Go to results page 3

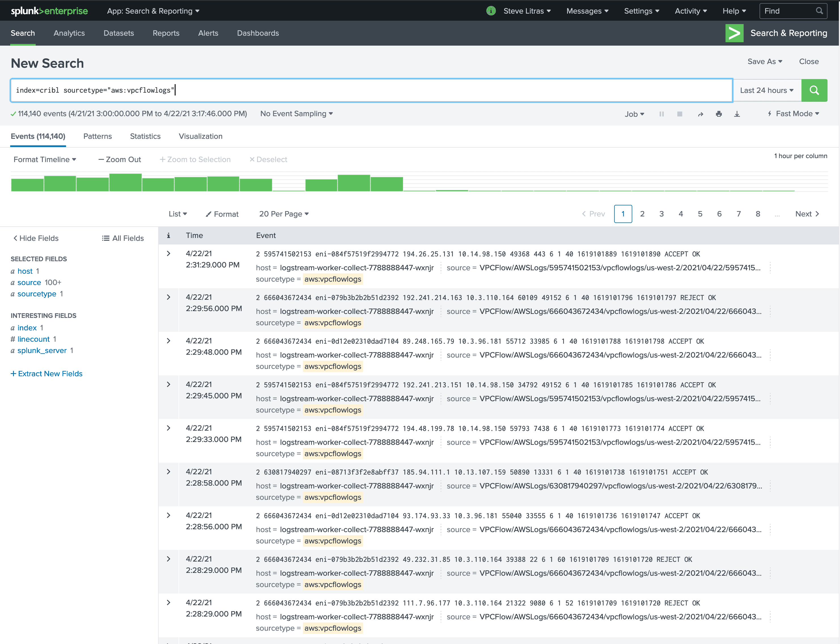[x=661, y=214]
